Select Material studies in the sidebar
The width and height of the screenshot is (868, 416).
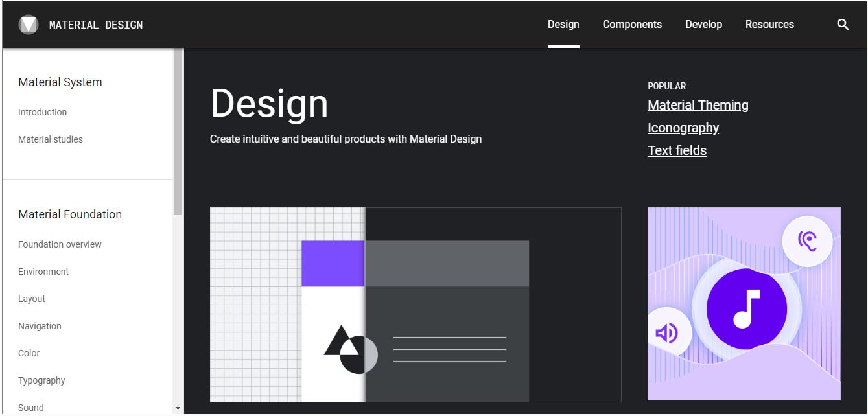coord(51,139)
